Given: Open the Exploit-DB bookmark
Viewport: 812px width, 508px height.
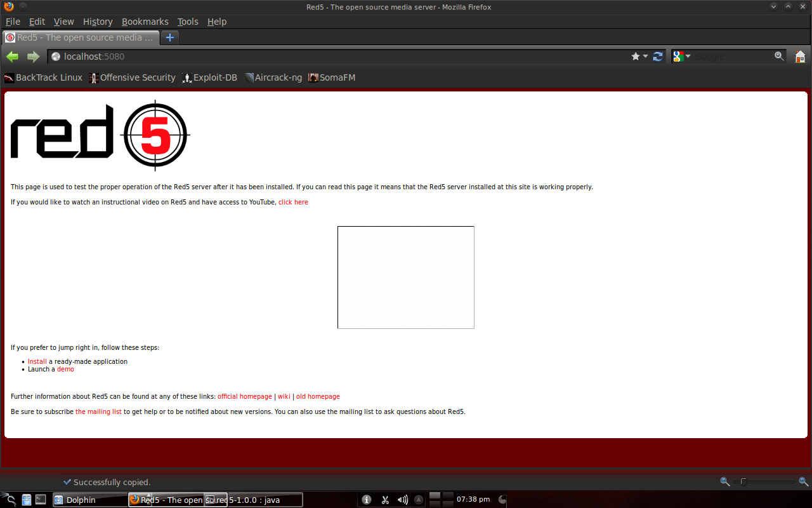Looking at the screenshot, I should 209,77.
